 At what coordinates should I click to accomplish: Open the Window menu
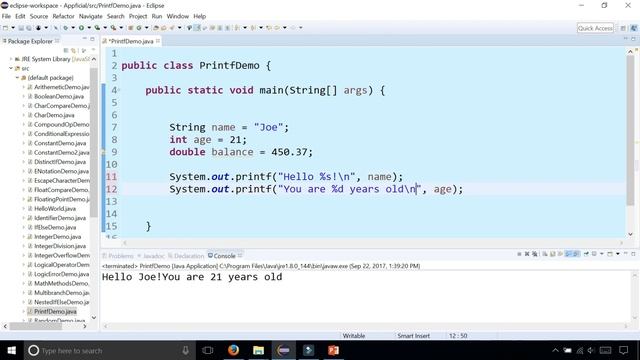178,16
